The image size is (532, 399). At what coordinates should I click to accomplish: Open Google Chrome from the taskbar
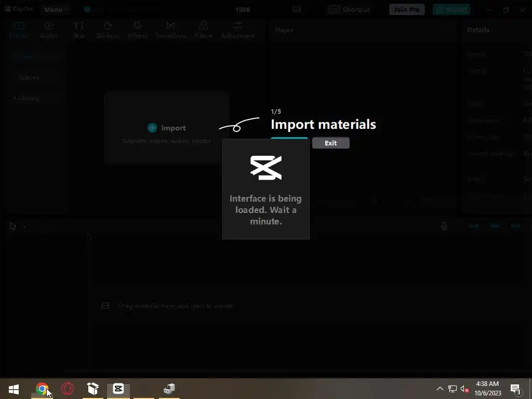(x=42, y=389)
